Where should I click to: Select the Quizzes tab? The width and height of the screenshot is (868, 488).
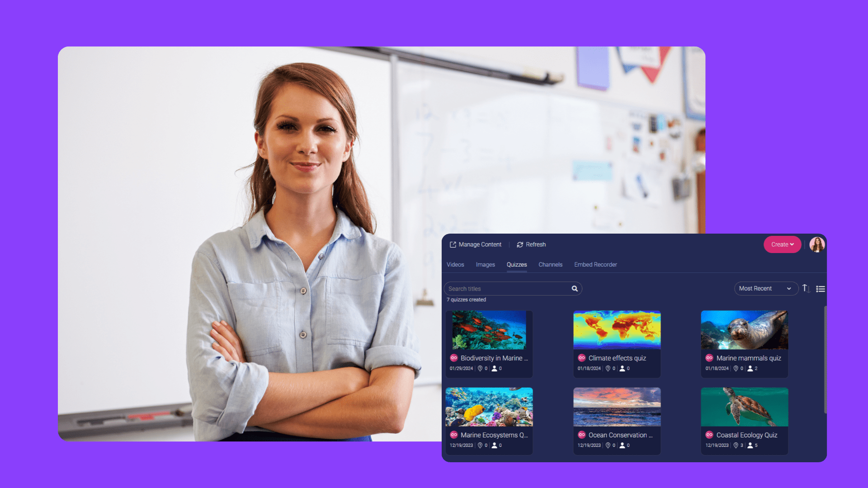tap(516, 264)
